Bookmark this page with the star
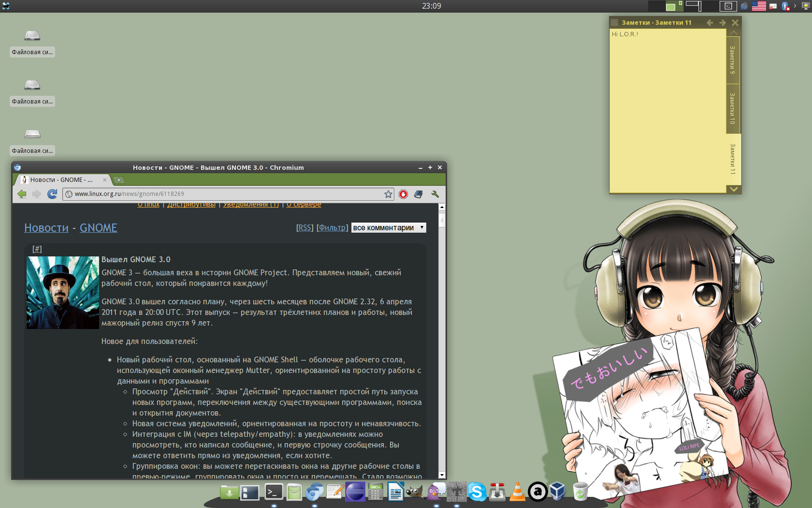This screenshot has height=508, width=812. [388, 194]
